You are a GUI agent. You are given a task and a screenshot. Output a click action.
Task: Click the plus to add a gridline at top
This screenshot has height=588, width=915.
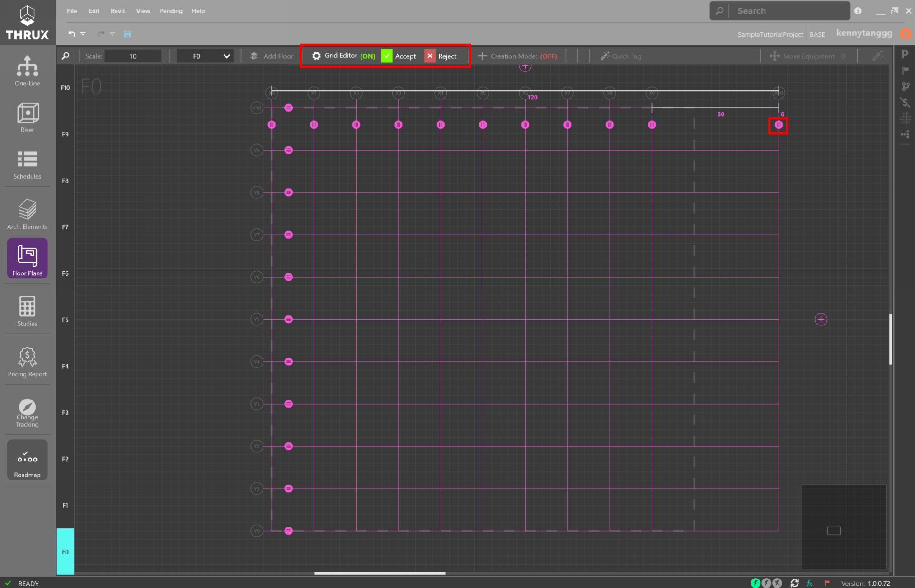click(525, 66)
